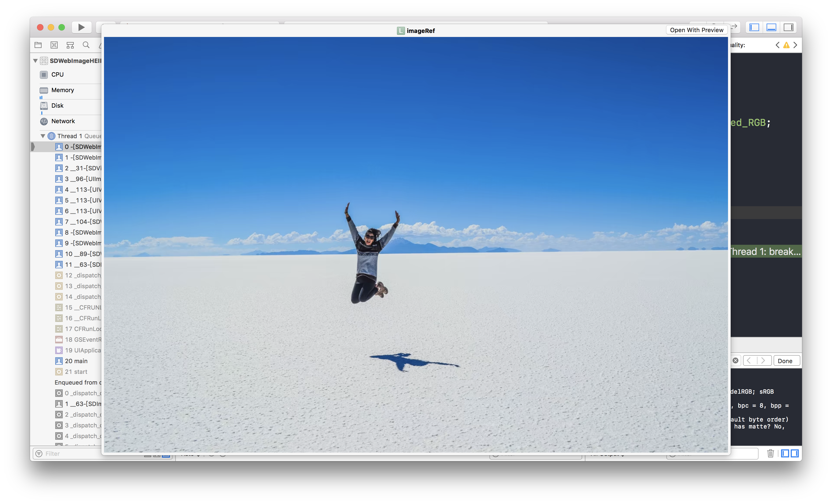Select stack frame 18 GSEventR
This screenshot has width=832, height=504.
(66, 339)
